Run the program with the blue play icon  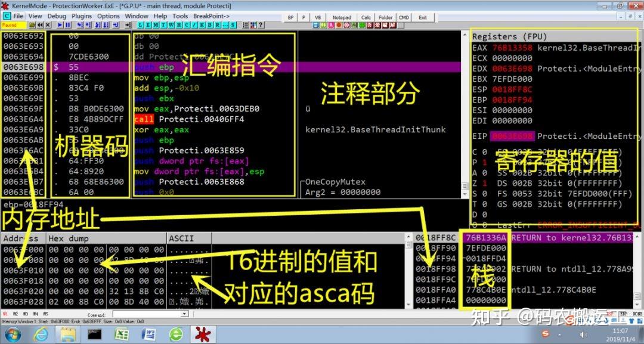(x=60, y=25)
